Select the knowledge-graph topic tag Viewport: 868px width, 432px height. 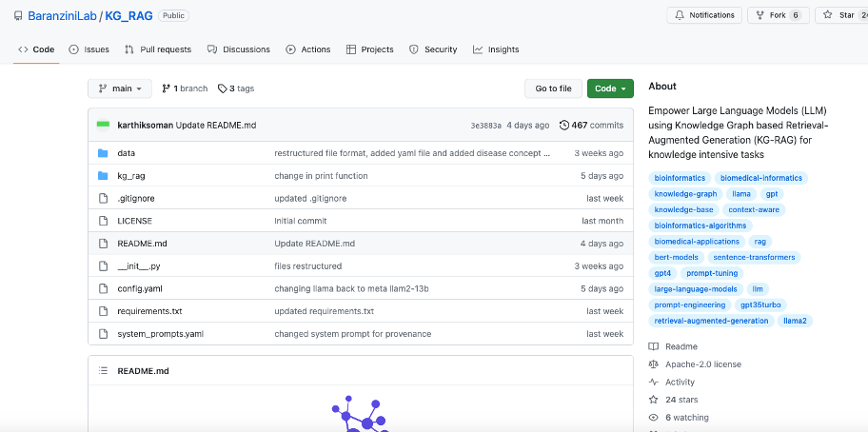click(x=685, y=194)
